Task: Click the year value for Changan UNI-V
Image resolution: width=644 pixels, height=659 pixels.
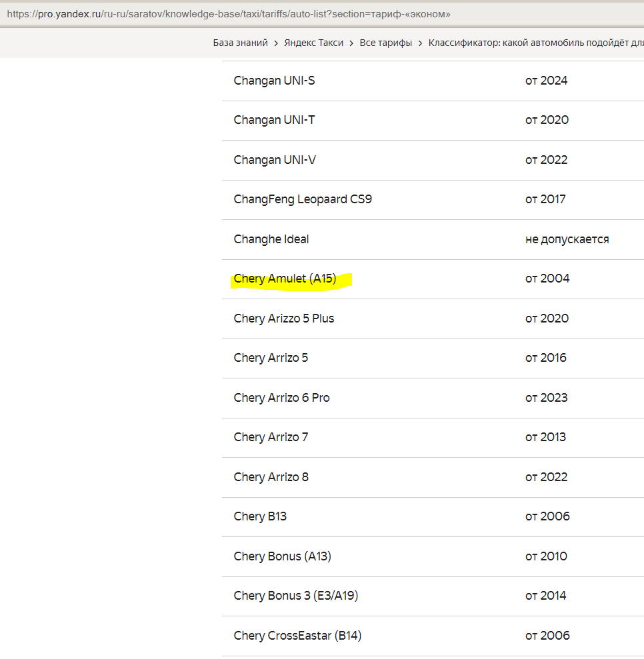Action: 546,160
